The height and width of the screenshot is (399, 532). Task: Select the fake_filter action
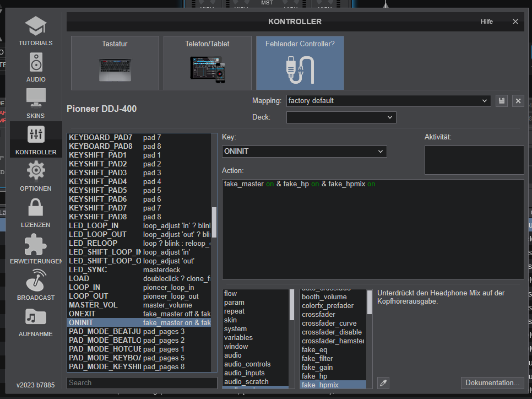coord(333,359)
